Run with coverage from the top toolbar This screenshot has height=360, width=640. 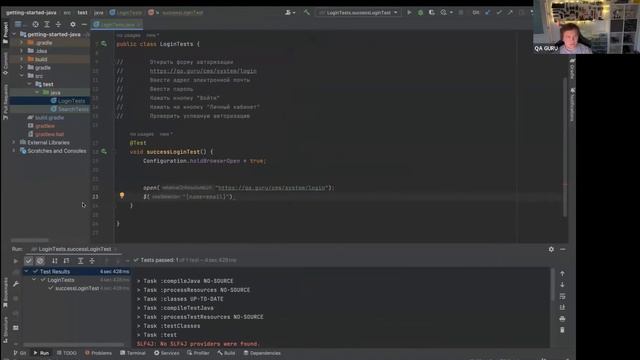coord(431,13)
